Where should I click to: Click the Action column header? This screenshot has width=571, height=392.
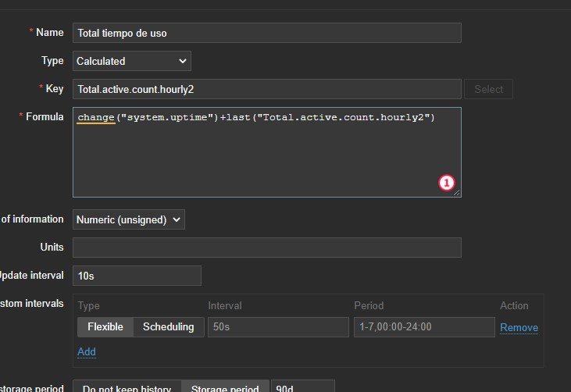click(514, 306)
